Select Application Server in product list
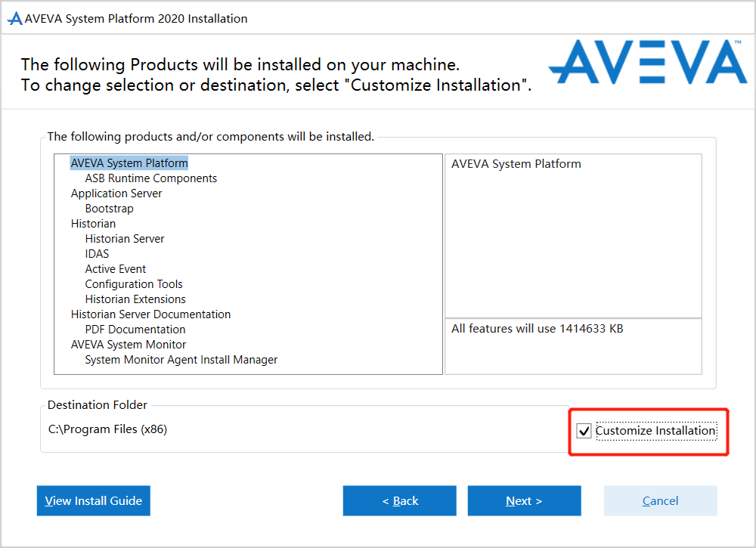 coord(116,194)
